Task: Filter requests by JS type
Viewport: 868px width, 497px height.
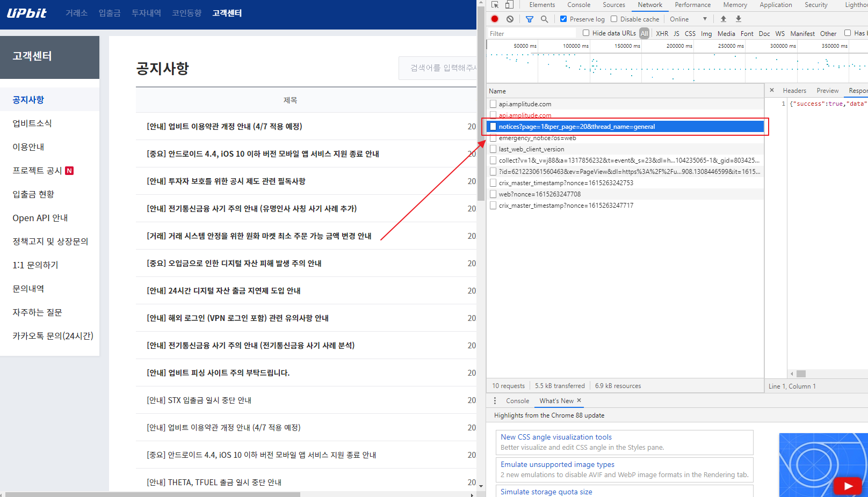Action: (676, 33)
